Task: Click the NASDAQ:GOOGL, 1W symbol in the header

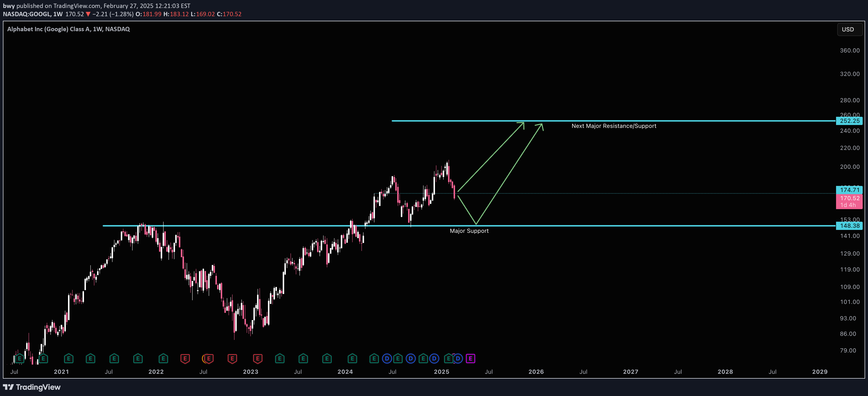Action: [x=33, y=14]
